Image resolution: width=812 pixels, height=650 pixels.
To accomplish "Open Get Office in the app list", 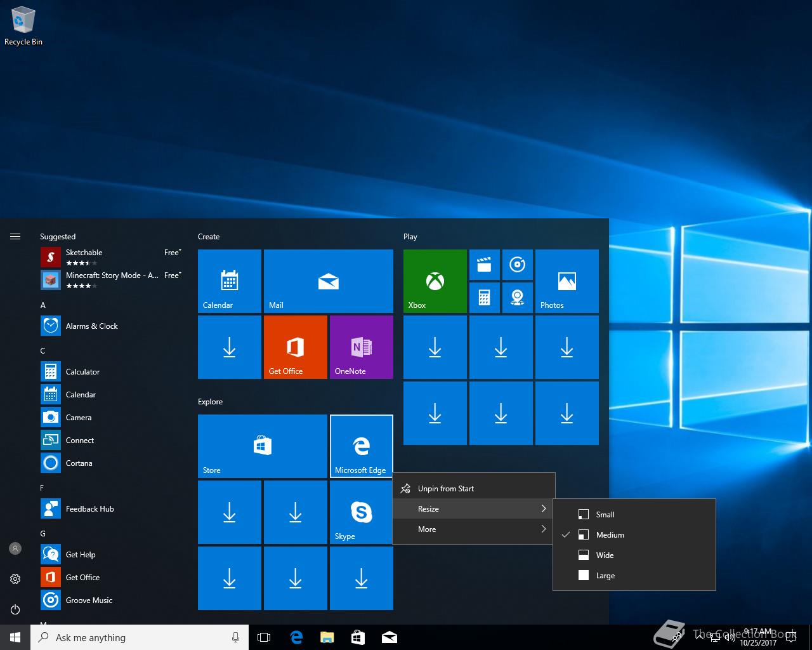I will tap(111, 578).
